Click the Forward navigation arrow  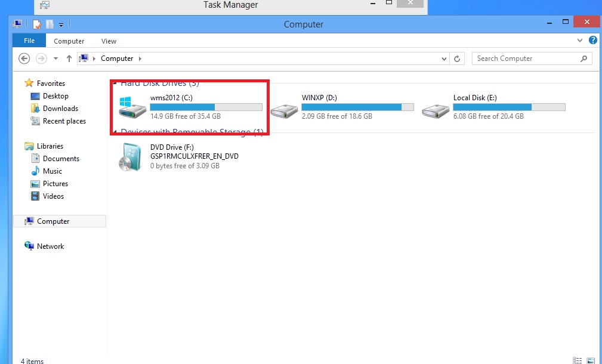(x=41, y=58)
